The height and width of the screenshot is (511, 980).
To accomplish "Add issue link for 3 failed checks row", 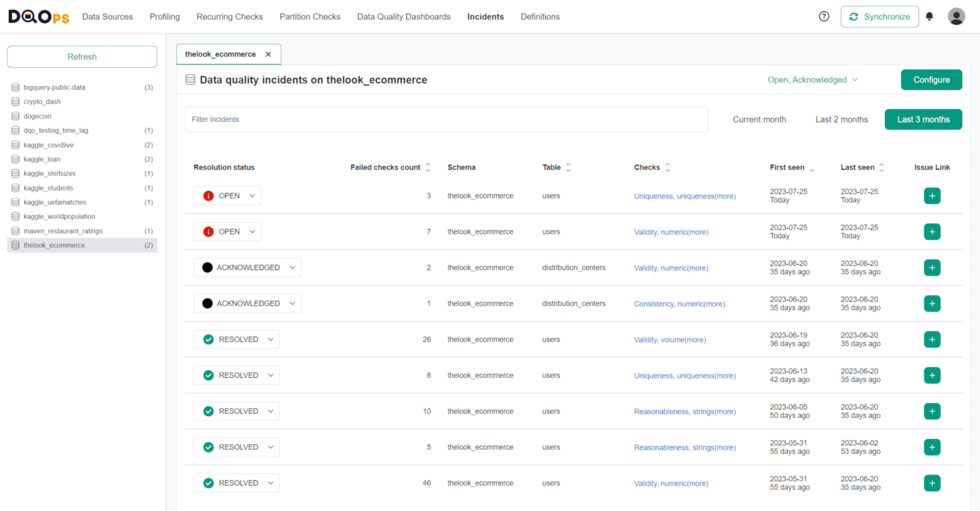I will (932, 196).
